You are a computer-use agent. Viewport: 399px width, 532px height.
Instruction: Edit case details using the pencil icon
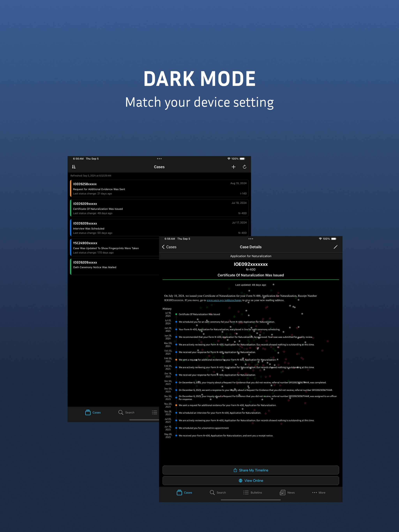coord(336,247)
